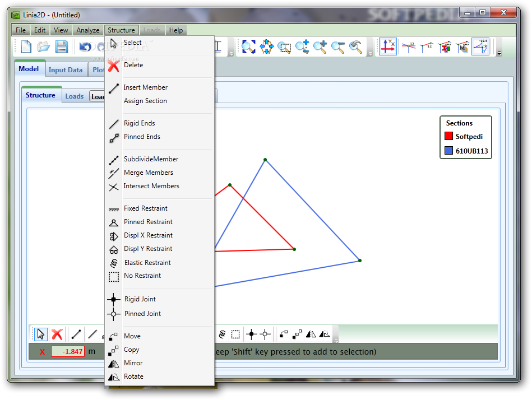532x400 pixels.
Task: Click the Zoom In magnifier icon
Action: click(x=320, y=47)
